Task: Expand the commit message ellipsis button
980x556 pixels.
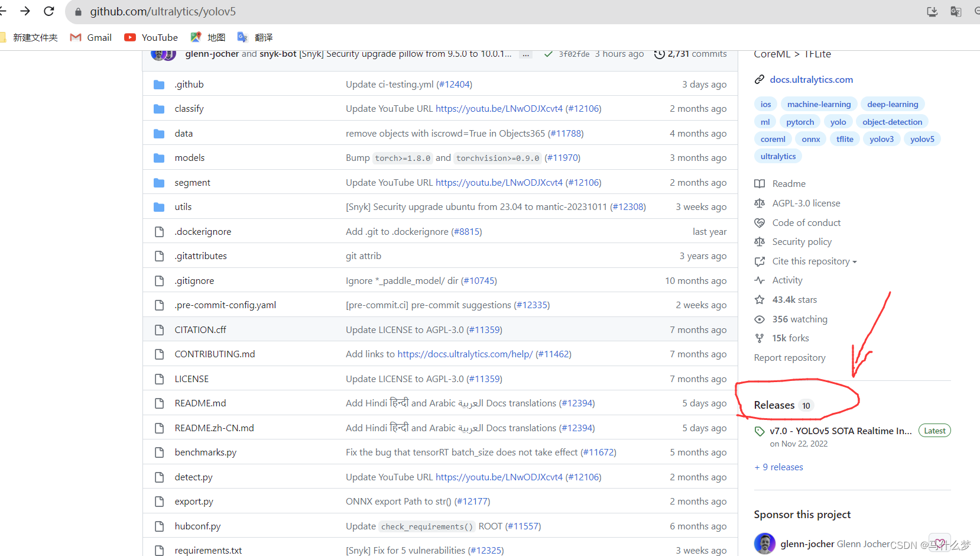Action: (x=525, y=54)
